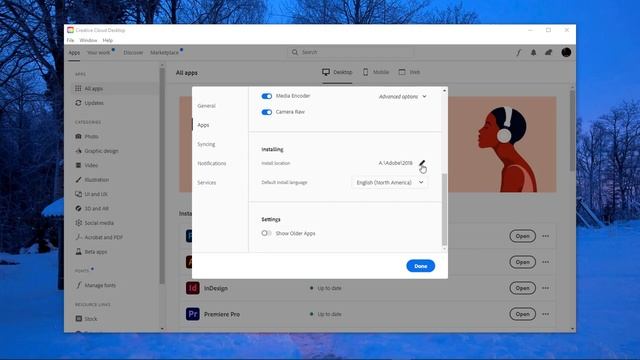Open the Default install language dropdown
Image resolution: width=640 pixels, height=360 pixels.
point(390,182)
